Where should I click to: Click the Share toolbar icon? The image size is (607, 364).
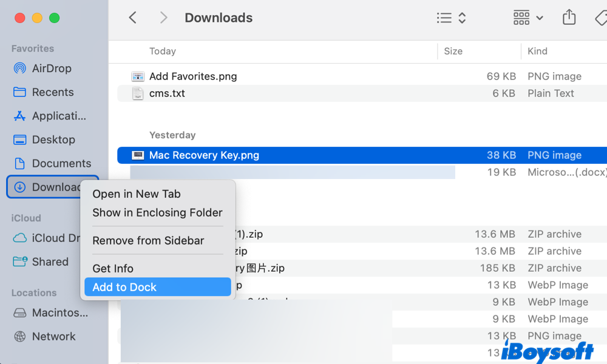point(569,18)
